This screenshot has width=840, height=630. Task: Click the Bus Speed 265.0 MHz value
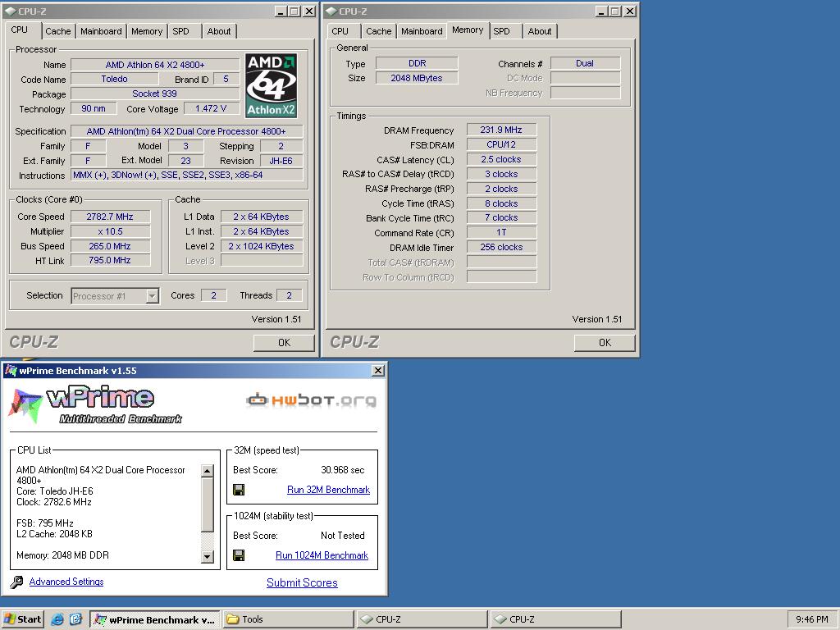click(110, 246)
